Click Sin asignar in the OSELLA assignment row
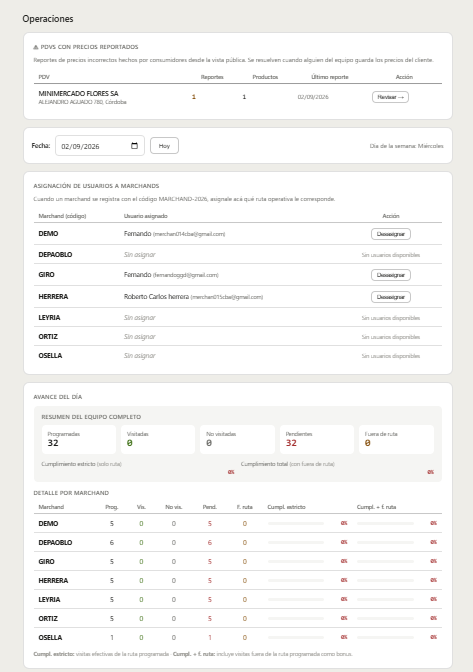Viewport: 473px width, 672px height. click(140, 356)
